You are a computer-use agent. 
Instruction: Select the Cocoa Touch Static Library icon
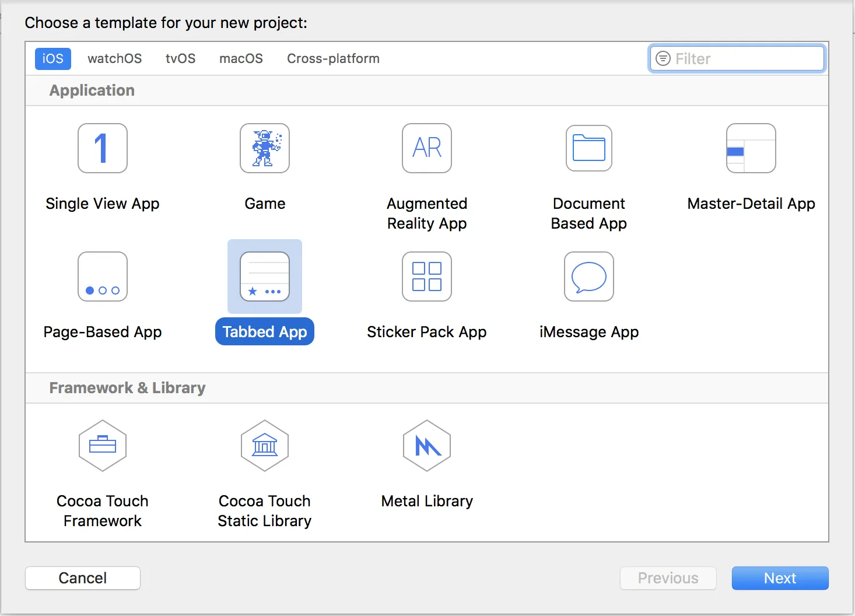click(265, 446)
